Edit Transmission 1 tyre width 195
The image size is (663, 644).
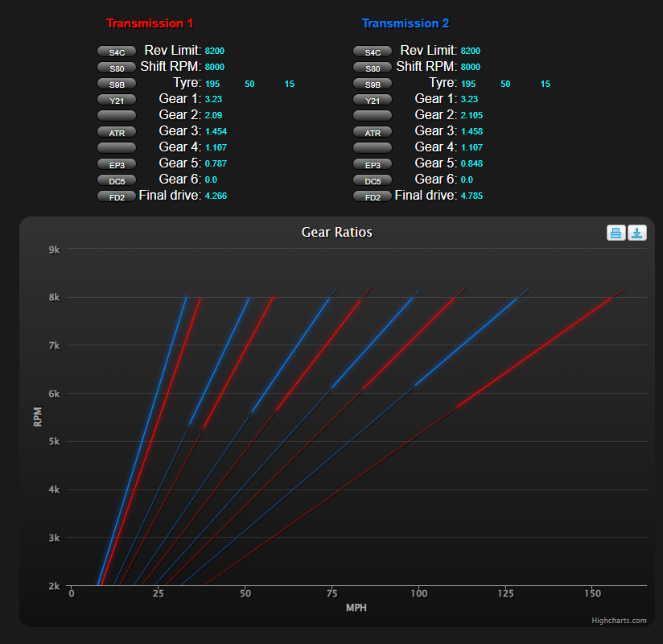[212, 84]
